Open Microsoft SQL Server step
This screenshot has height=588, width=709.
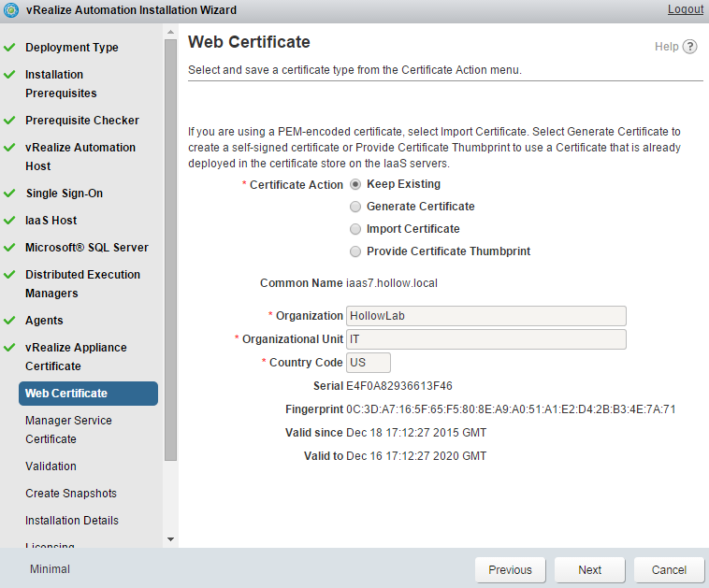point(87,248)
